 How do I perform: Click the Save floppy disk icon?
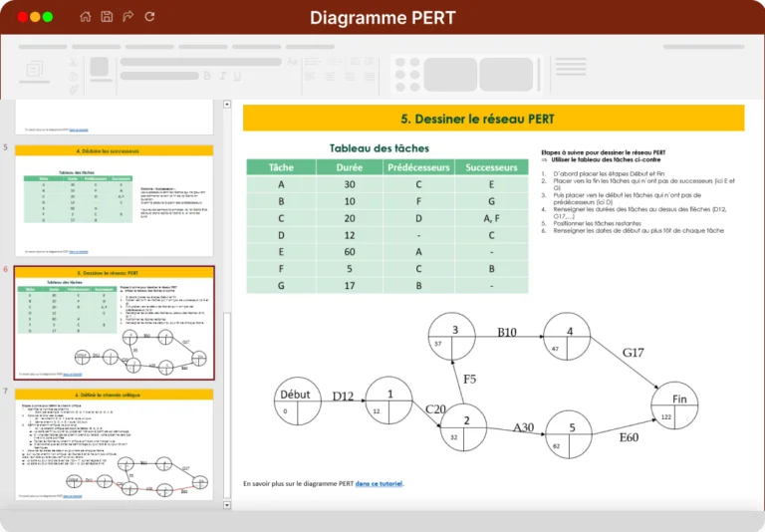[x=107, y=17]
